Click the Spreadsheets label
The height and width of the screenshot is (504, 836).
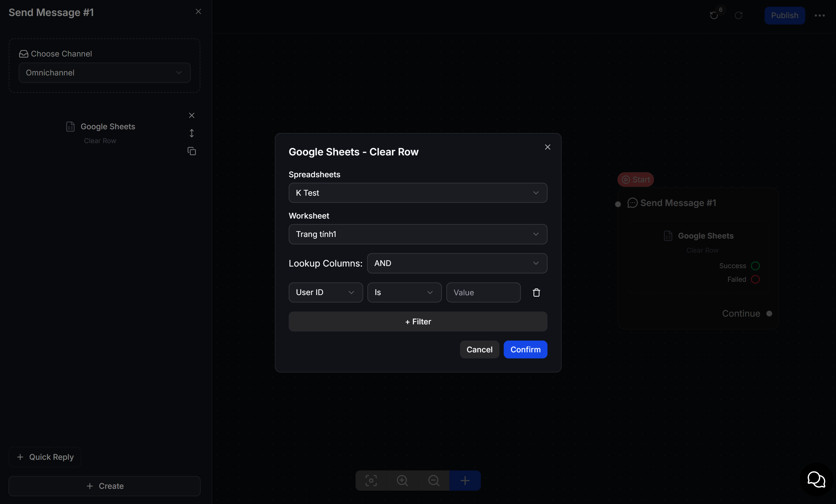(x=314, y=175)
